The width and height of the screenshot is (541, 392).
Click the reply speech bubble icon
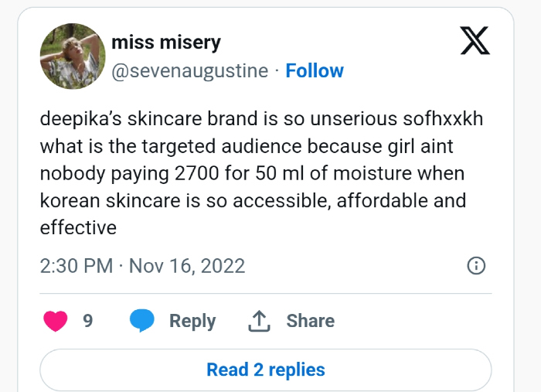point(142,320)
